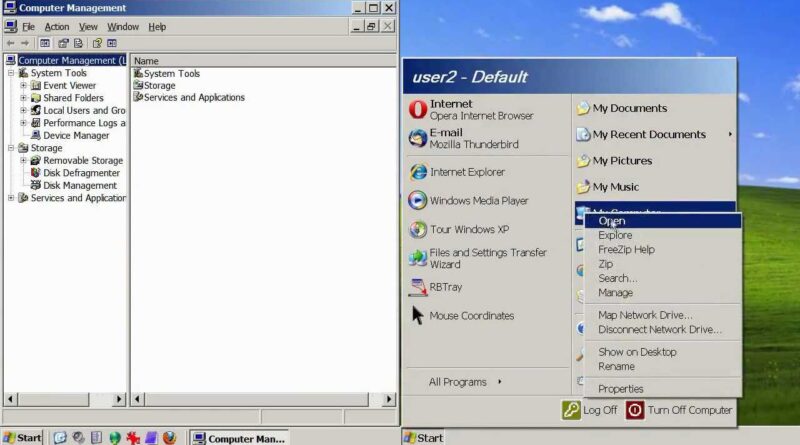This screenshot has height=445, width=800.
Task: Click the right Start button on taskbar
Action: (x=423, y=438)
